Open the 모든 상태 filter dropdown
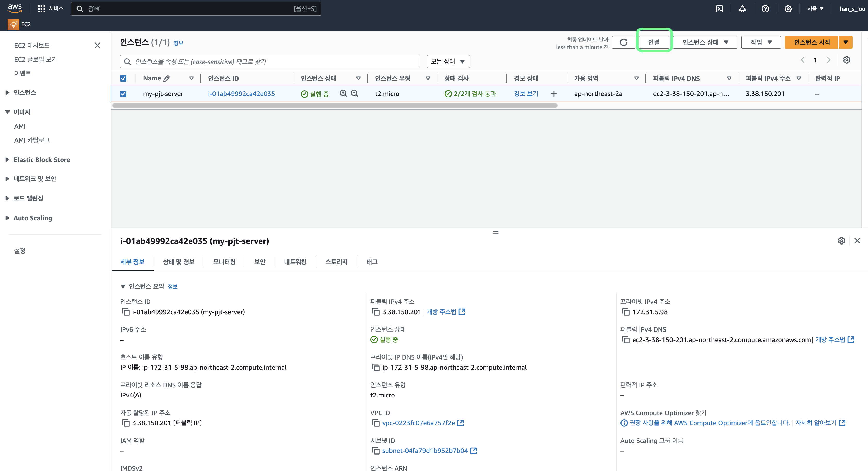The height and width of the screenshot is (471, 868). click(448, 61)
